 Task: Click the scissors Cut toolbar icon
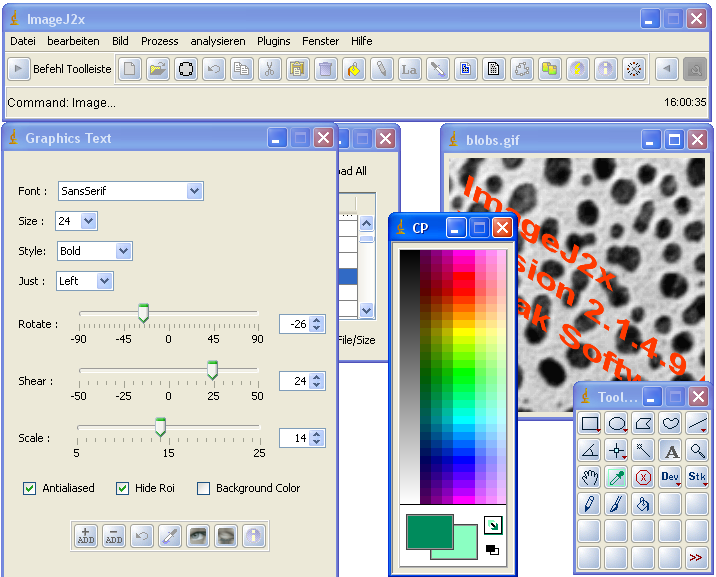269,69
